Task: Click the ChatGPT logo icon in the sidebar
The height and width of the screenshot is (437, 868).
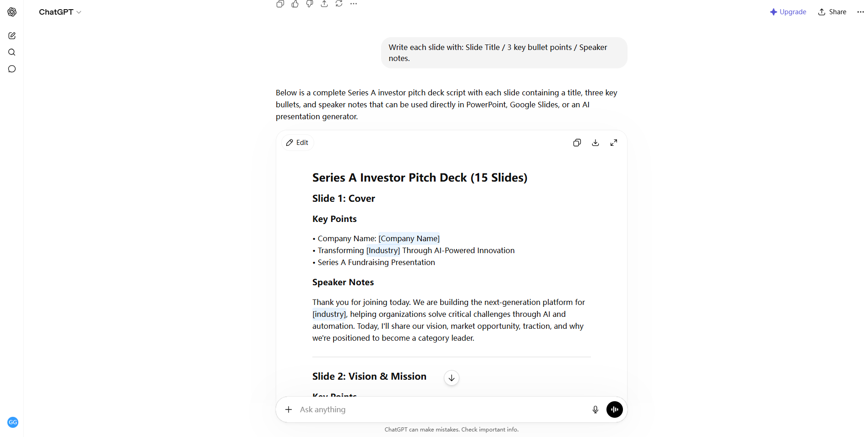Action: (x=12, y=12)
